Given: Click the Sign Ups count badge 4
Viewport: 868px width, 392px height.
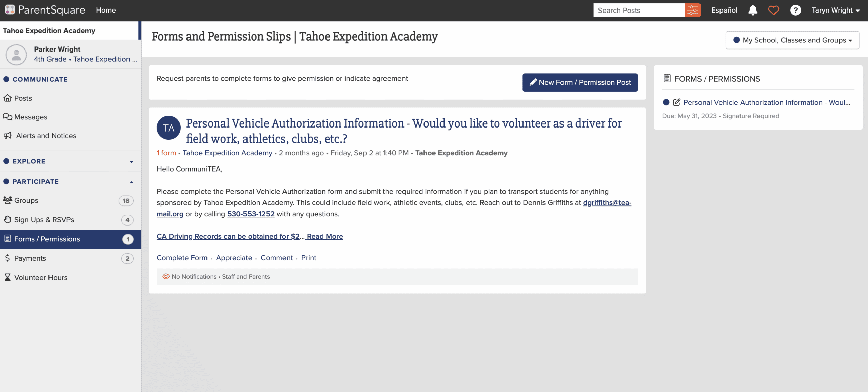Looking at the screenshot, I should point(127,220).
